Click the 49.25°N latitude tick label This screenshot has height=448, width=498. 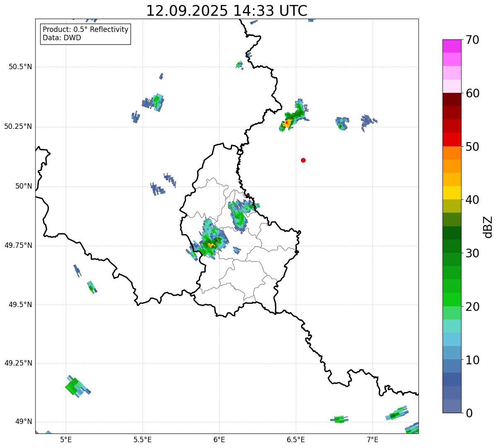(18, 363)
